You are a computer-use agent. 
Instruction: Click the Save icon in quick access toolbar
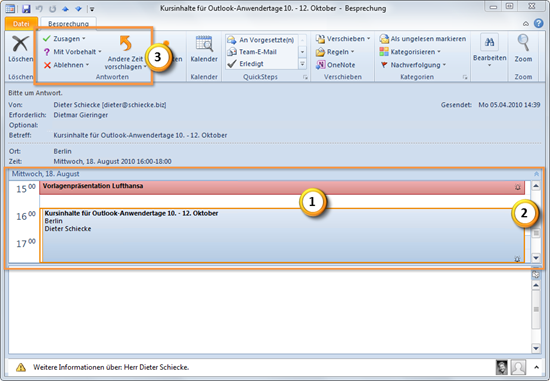pyautogui.click(x=26, y=8)
